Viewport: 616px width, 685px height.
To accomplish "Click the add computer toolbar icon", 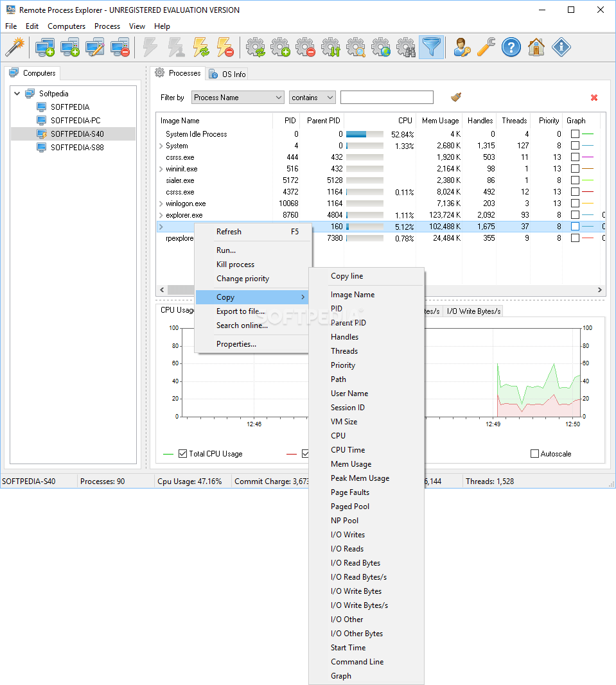I will (45, 47).
